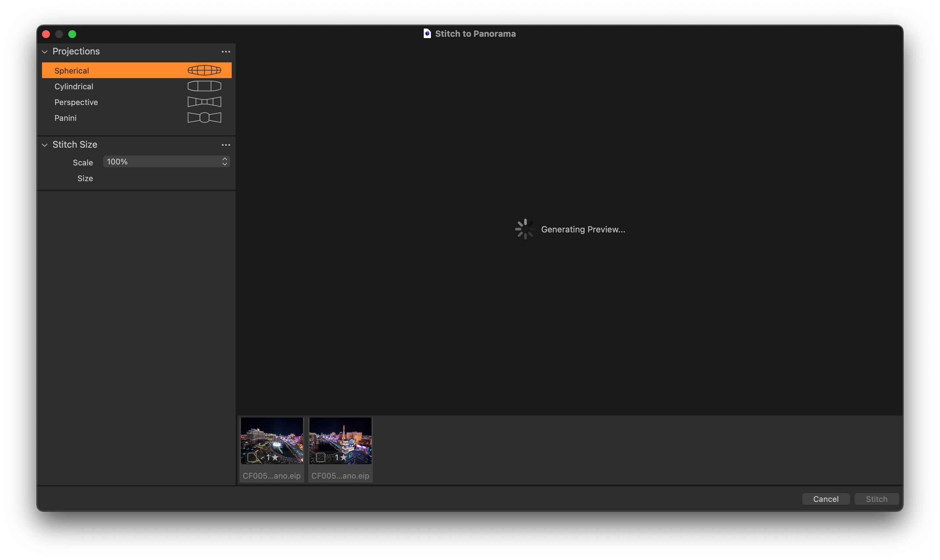Click the 'Scale' label
This screenshot has width=940, height=560.
coord(83,162)
